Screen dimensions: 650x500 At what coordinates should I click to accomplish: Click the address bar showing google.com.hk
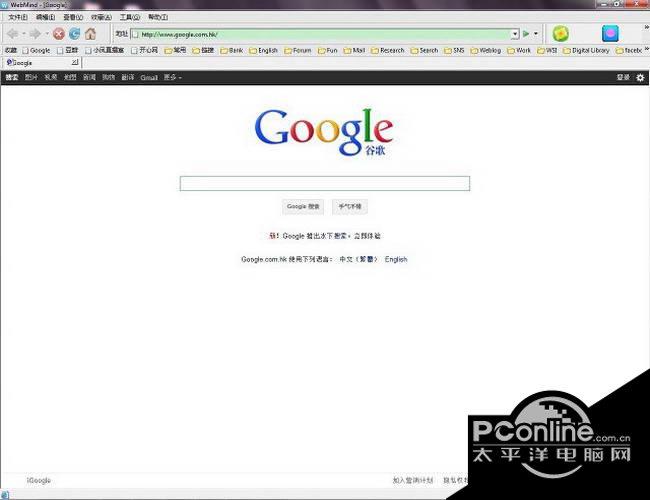(x=325, y=34)
